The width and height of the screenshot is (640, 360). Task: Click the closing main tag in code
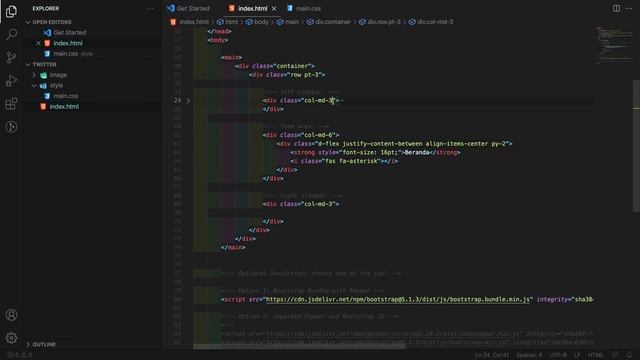pyautogui.click(x=233, y=248)
